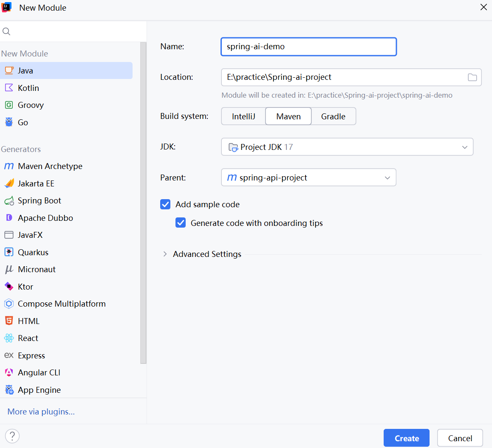Open help via question mark button
Viewport: 492px width, 448px height.
[12, 436]
